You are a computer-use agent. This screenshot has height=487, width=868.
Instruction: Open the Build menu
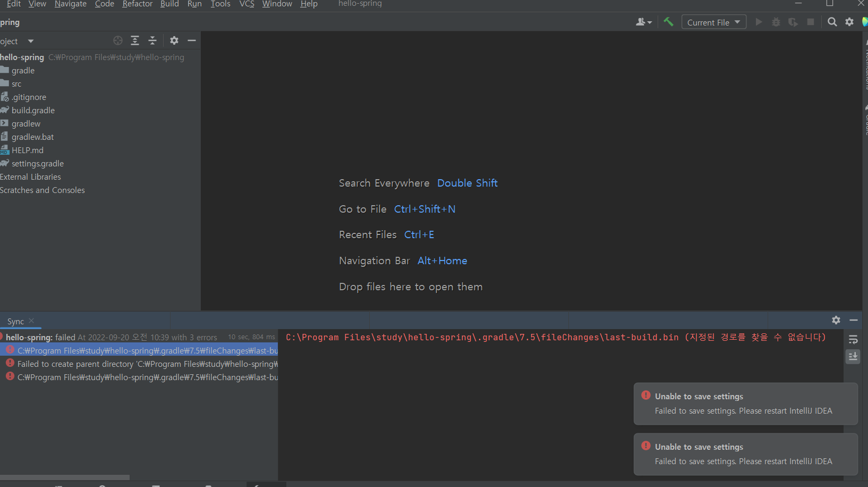[169, 4]
